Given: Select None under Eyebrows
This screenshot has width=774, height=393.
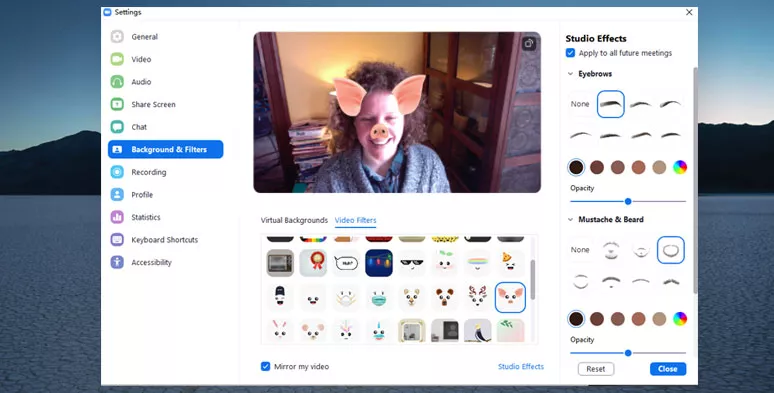Looking at the screenshot, I should [x=580, y=104].
